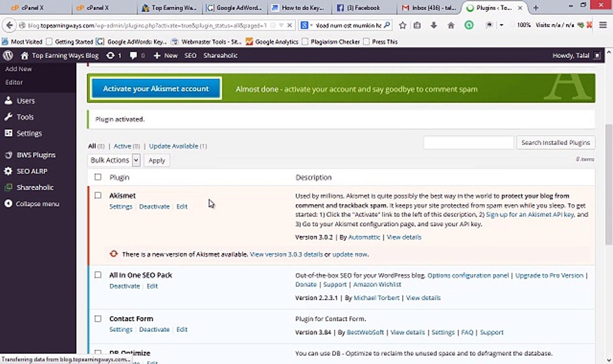613x364 pixels.
Task: Click the search magnifier in browser search box
Action: click(387, 25)
